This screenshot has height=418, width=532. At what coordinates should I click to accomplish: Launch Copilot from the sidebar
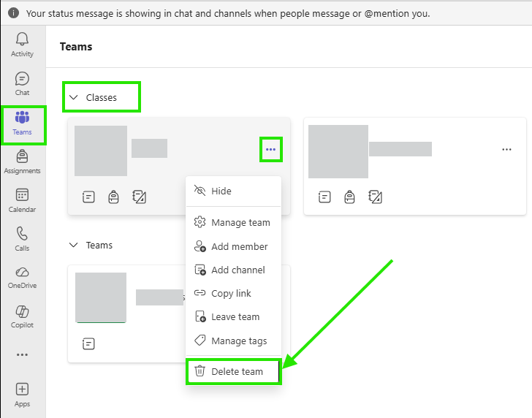(22, 316)
